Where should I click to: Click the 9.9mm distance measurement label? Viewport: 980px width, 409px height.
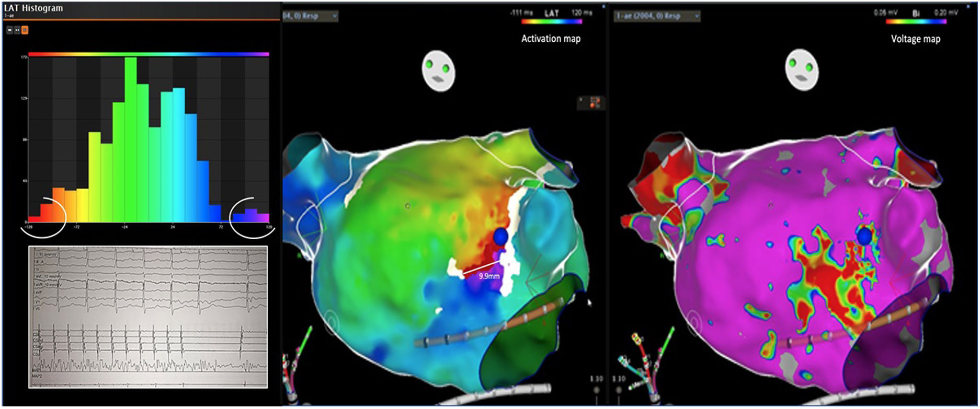[x=488, y=276]
